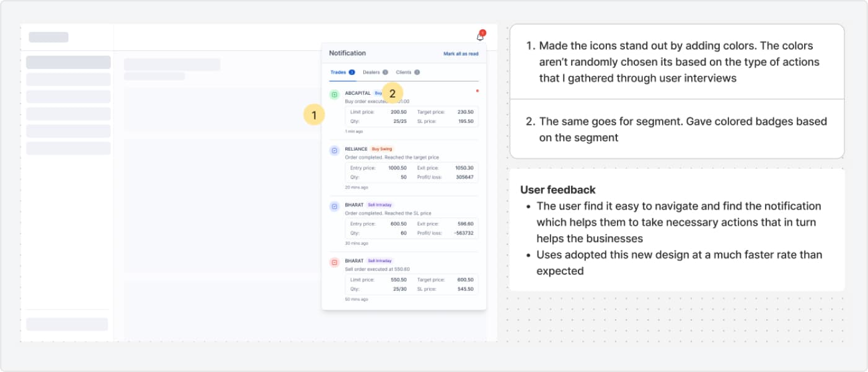The width and height of the screenshot is (868, 372).
Task: Click the '1 min ago' timestamp
Action: click(x=354, y=131)
